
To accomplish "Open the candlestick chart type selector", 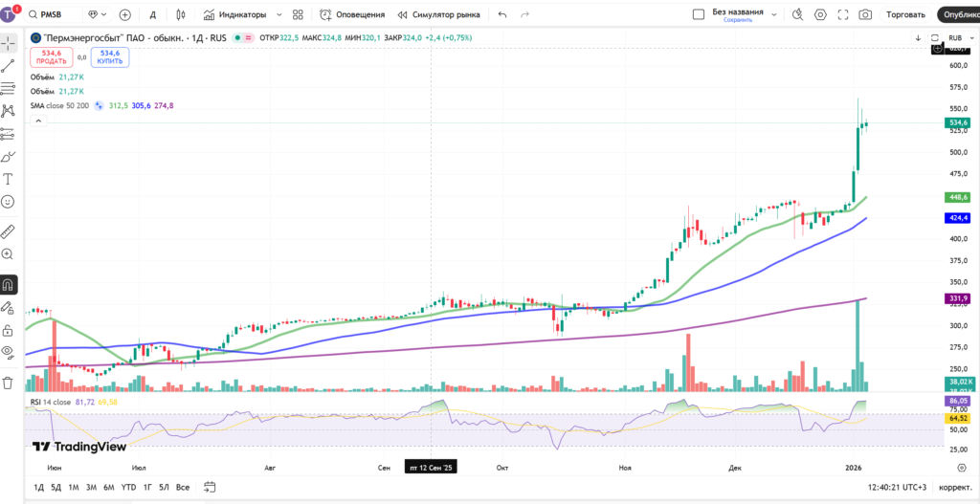I will point(181,14).
